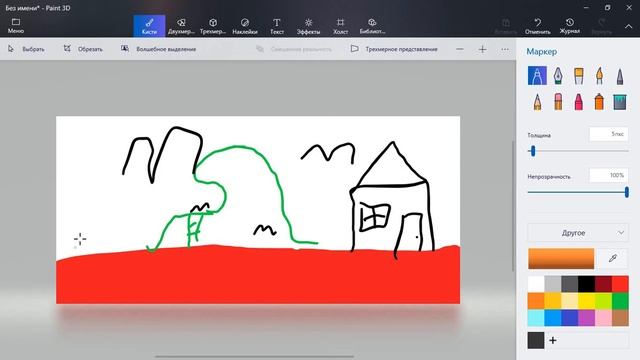Collapse the ribbon with the chevron arrow
The image size is (640, 360).
pyautogui.click(x=629, y=26)
